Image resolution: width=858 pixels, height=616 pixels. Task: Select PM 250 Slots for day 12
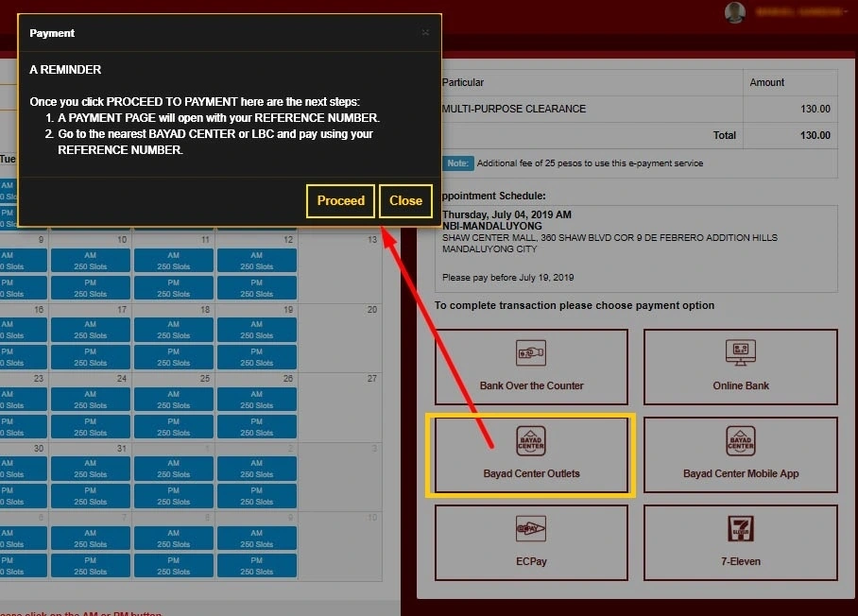point(257,288)
